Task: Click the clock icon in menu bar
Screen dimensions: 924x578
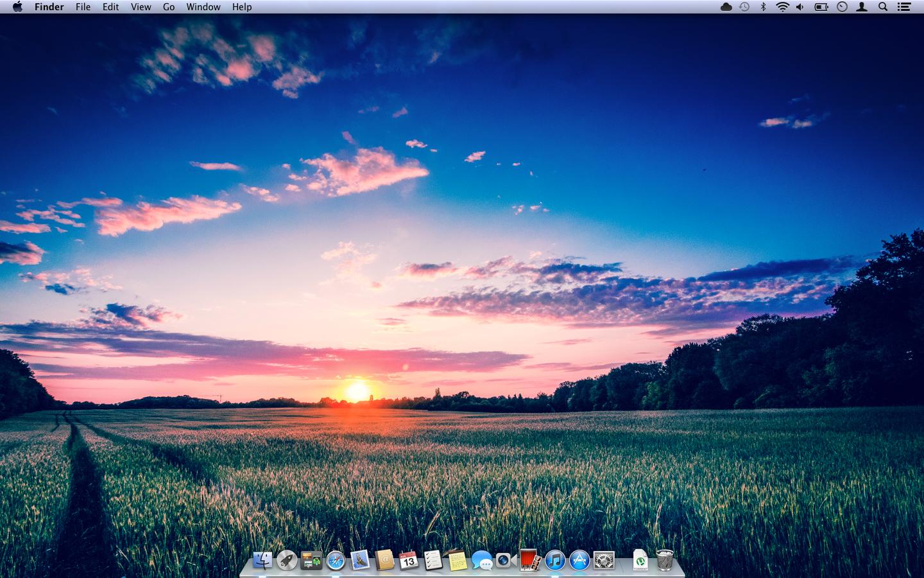Action: coord(843,7)
